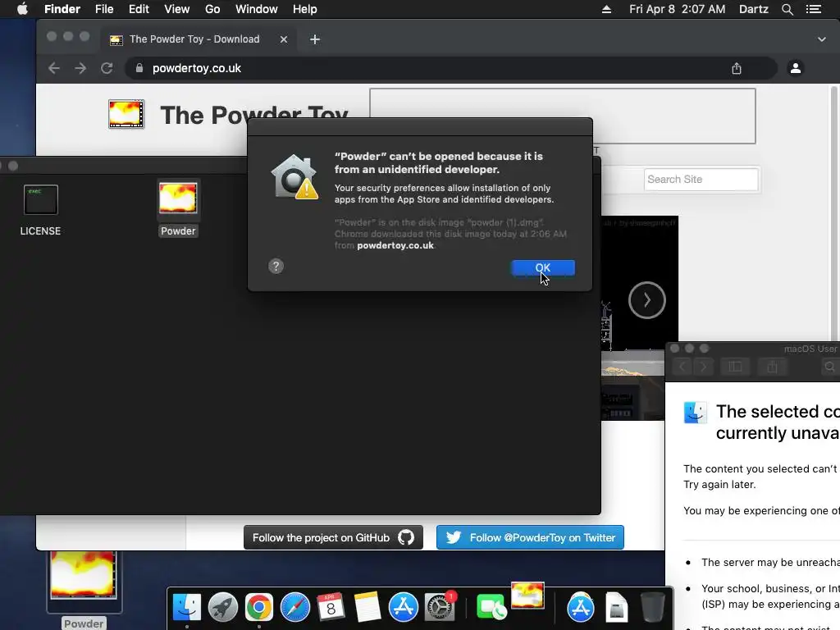This screenshot has width=840, height=630.
Task: Open the Go menu
Action: click(212, 9)
